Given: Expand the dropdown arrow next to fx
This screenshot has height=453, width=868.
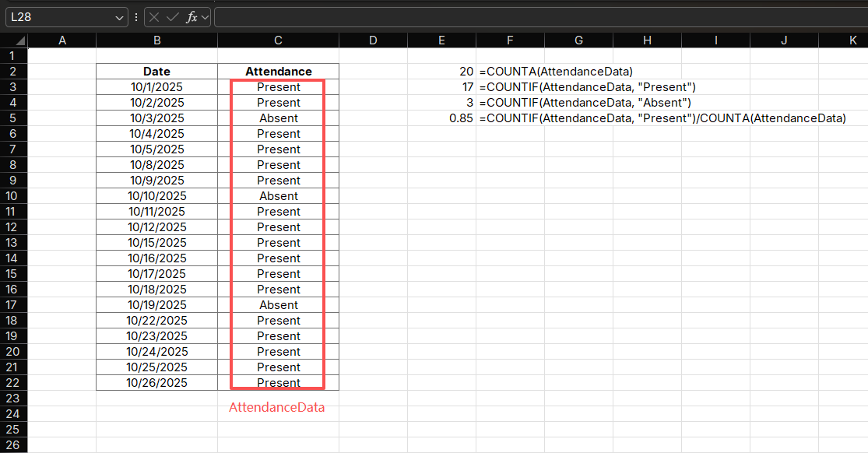Looking at the screenshot, I should [206, 17].
